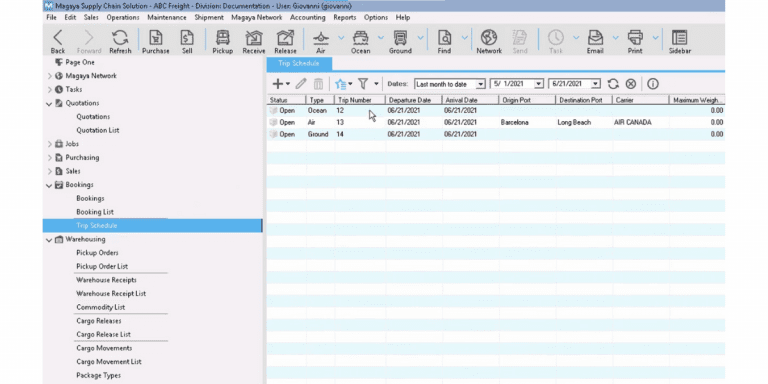This screenshot has width=768, height=384.
Task: Click the Print toolbar icon
Action: point(635,41)
